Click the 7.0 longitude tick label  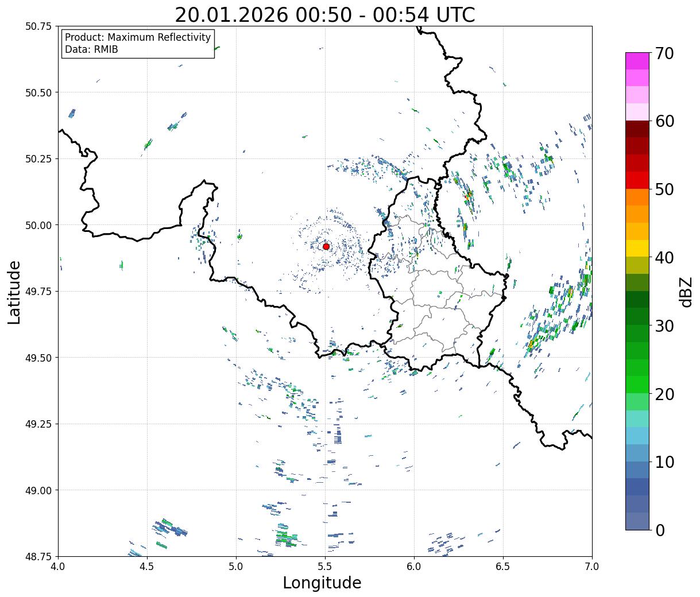[592, 567]
